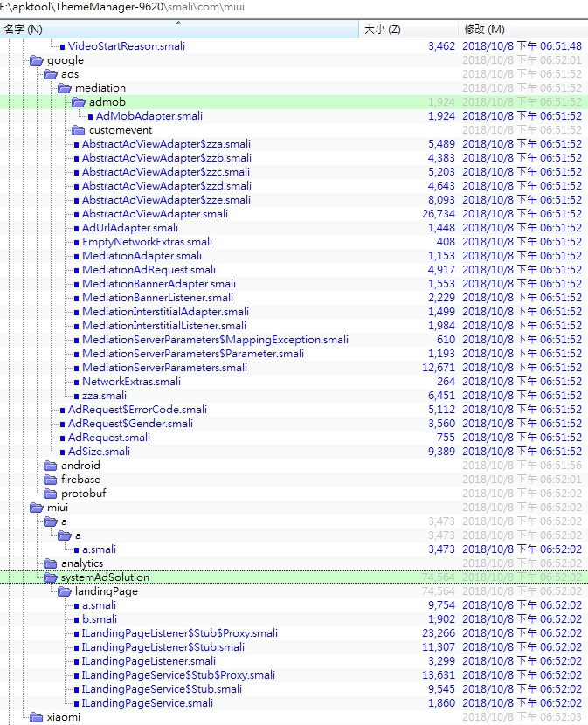Select ILandingPageListener.smali file
The width and height of the screenshot is (588, 725).
[149, 660]
